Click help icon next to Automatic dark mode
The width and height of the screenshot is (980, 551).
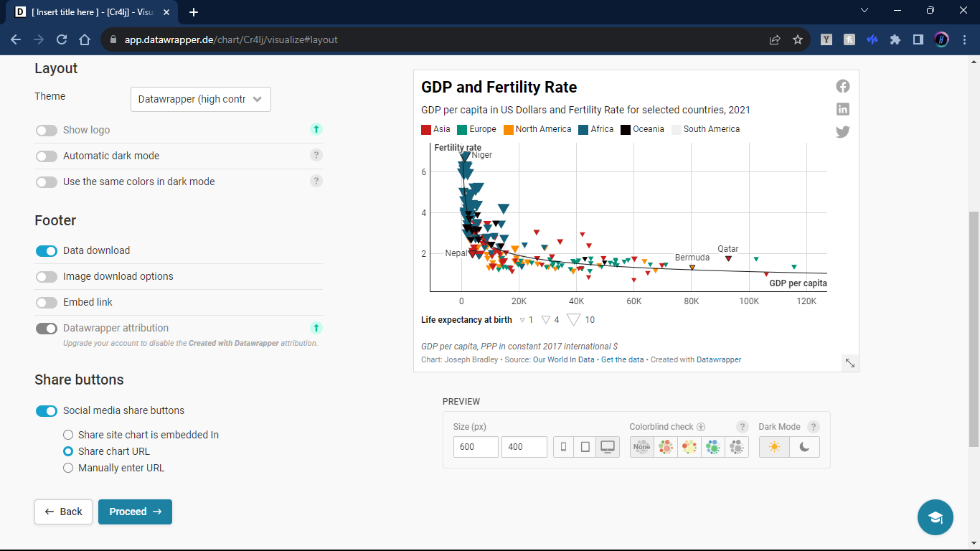pyautogui.click(x=316, y=155)
